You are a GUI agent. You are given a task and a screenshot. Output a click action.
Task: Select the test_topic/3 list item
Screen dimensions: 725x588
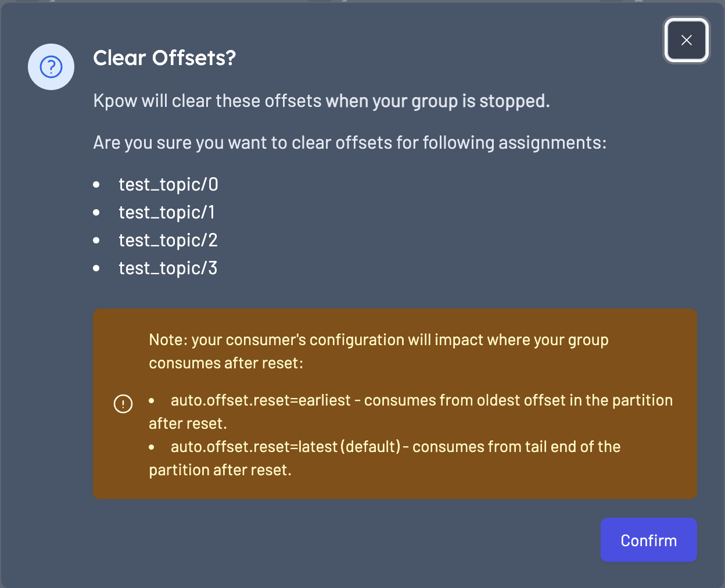pos(168,268)
